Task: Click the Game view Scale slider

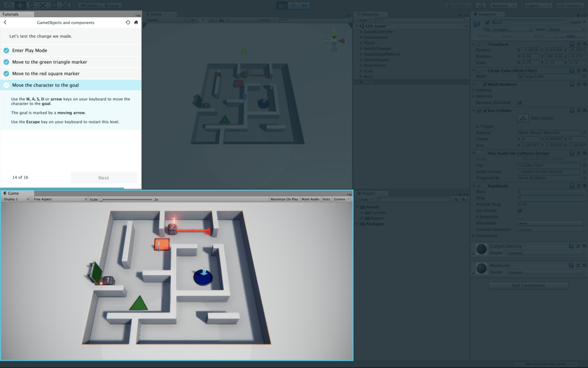Action: (x=126, y=200)
